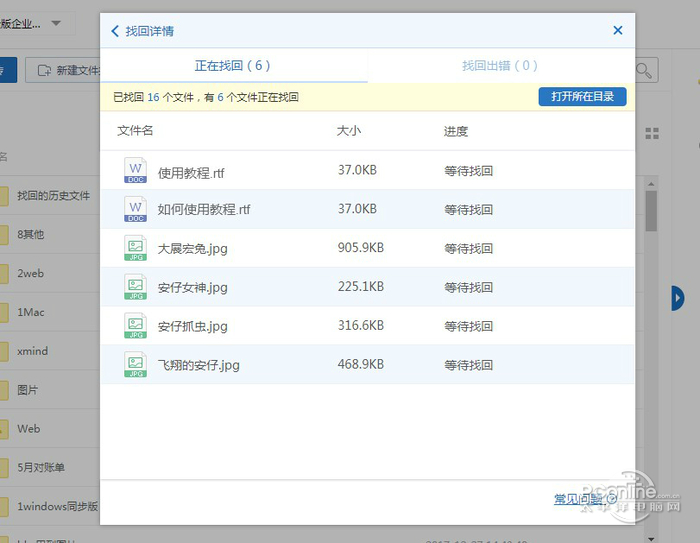This screenshot has width=700, height=543.
Task: Switch to grid view layout icon
Action: tap(653, 134)
